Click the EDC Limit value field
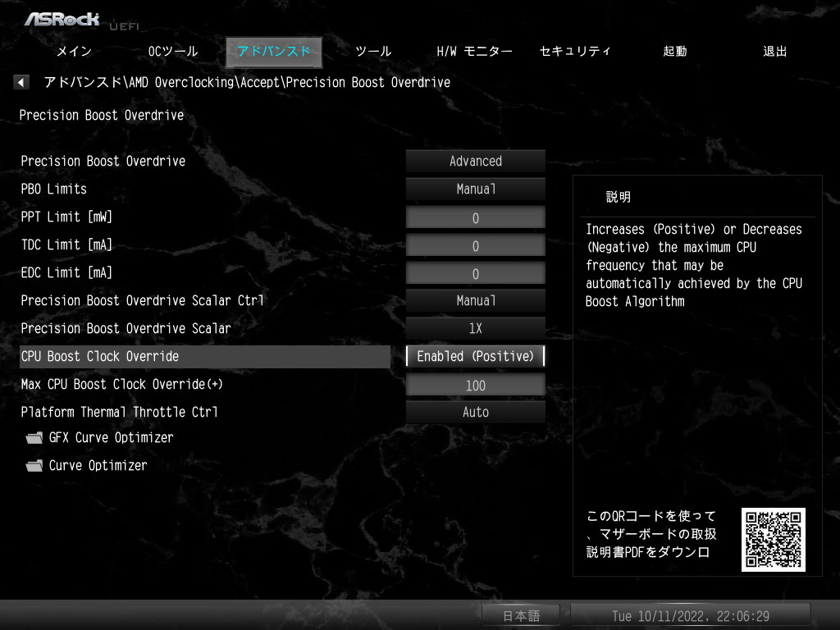Viewport: 840px width, 630px height. point(475,273)
